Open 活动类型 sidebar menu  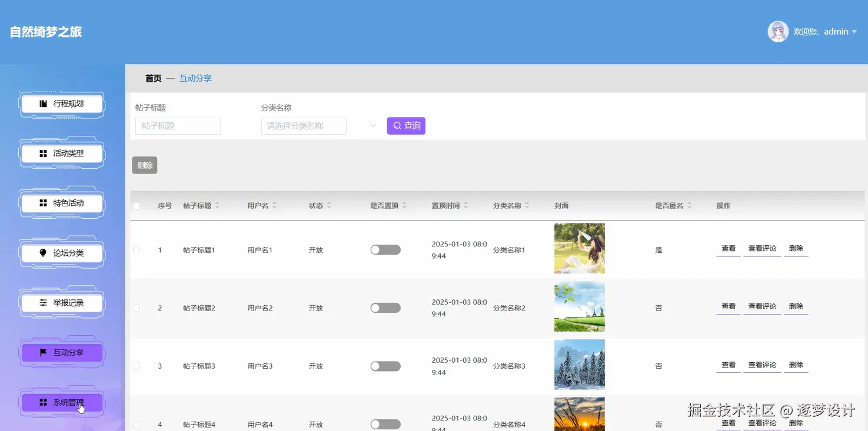(62, 153)
